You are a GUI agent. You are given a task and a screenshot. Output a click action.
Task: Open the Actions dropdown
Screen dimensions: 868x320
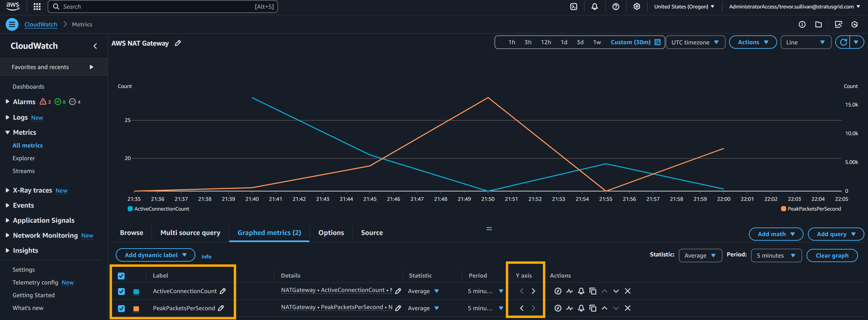click(x=753, y=42)
